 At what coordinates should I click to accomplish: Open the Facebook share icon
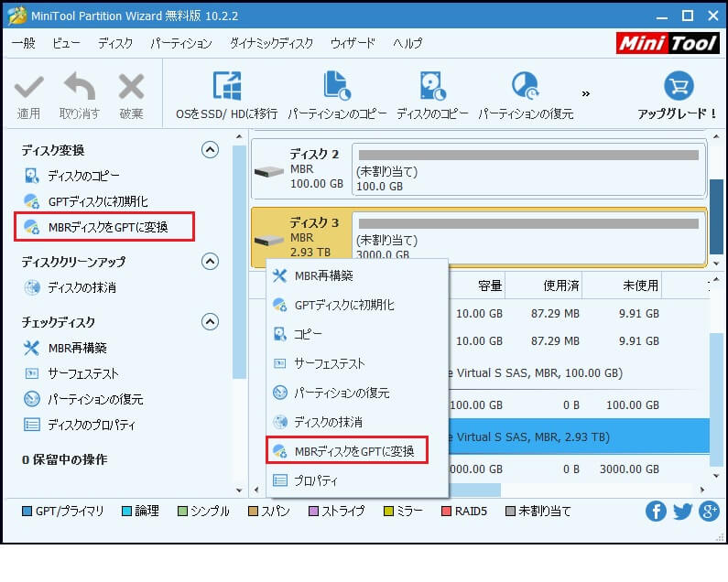pyautogui.click(x=656, y=512)
